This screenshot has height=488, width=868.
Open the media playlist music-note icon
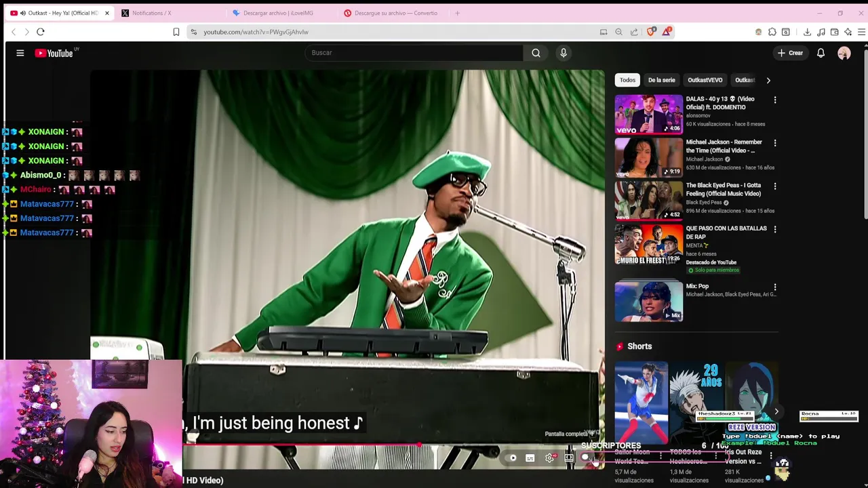click(x=821, y=32)
